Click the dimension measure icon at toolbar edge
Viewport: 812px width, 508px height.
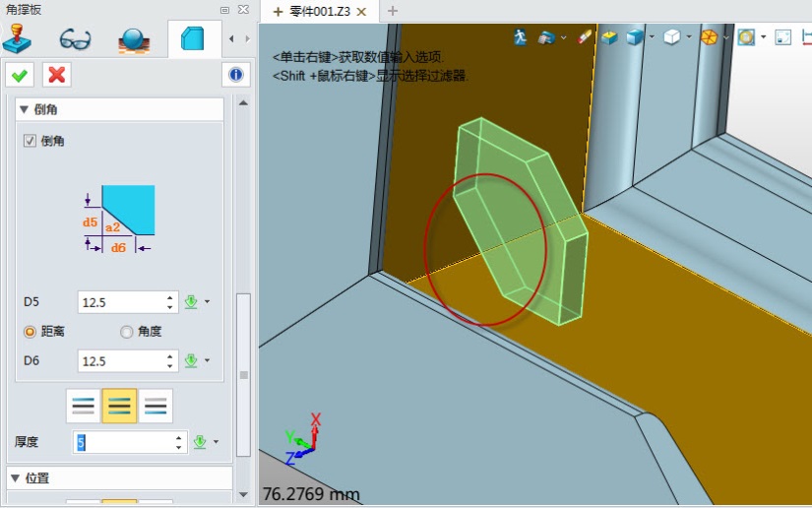point(807,37)
